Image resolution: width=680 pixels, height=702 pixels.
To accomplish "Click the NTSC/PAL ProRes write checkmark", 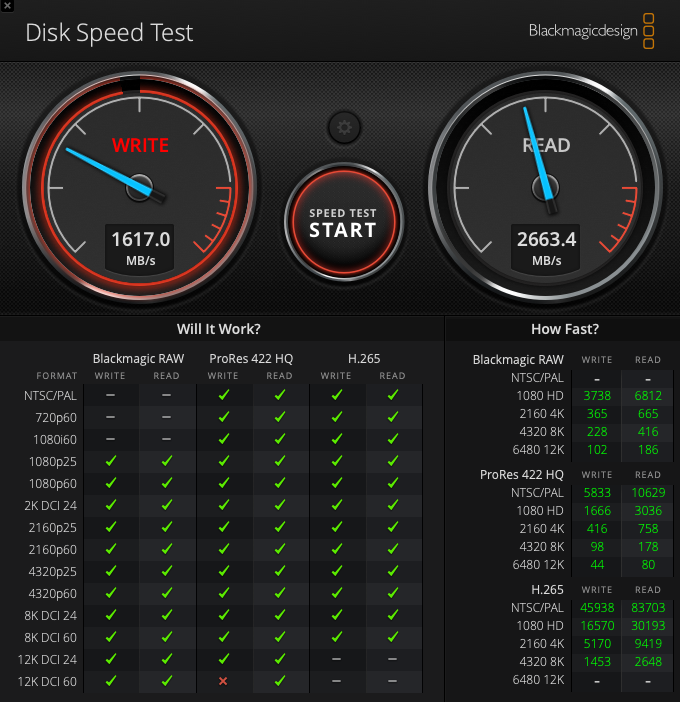I will pos(223,395).
